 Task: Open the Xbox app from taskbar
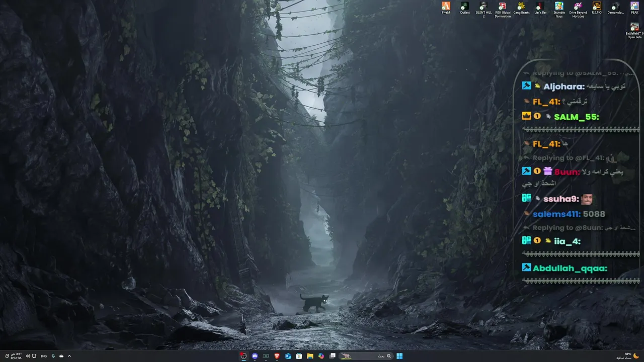click(x=266, y=356)
